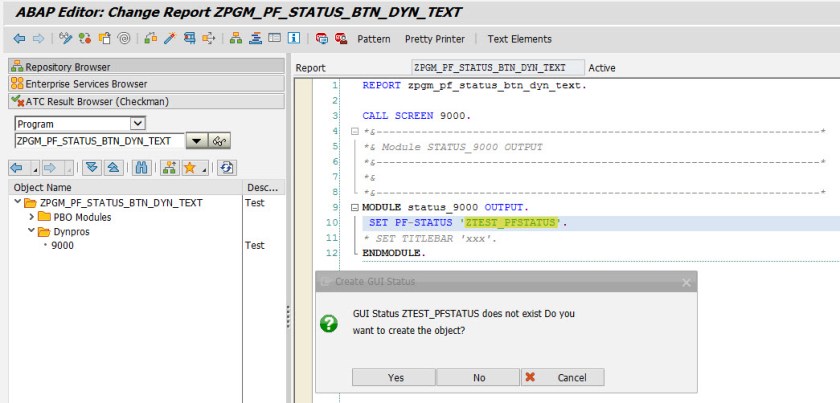
Task: Toggle Fullscreen layout icon in toolbar
Action: (x=274, y=39)
